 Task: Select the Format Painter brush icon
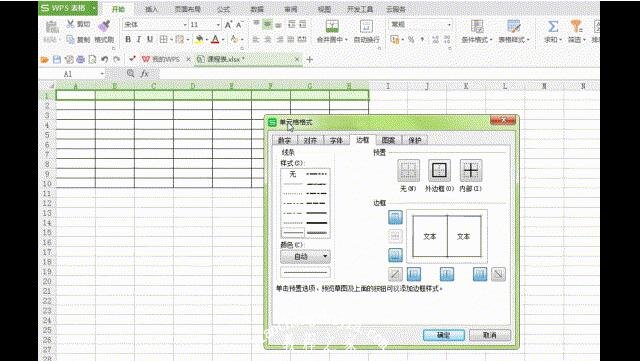[104, 25]
